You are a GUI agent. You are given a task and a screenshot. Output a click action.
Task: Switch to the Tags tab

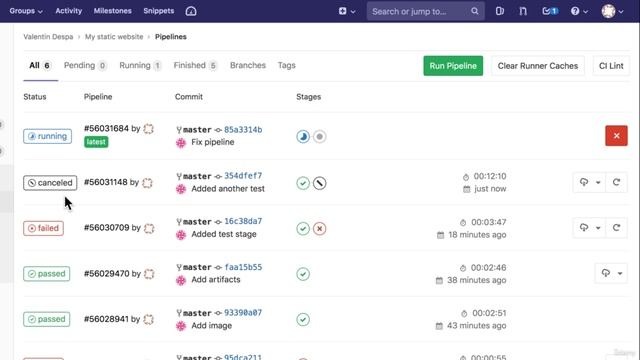287,65
